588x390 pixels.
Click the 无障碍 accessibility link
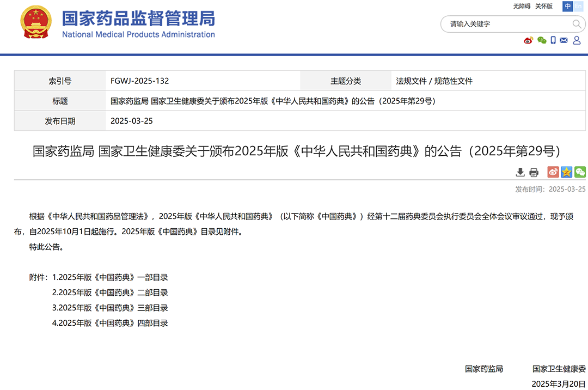(x=522, y=7)
